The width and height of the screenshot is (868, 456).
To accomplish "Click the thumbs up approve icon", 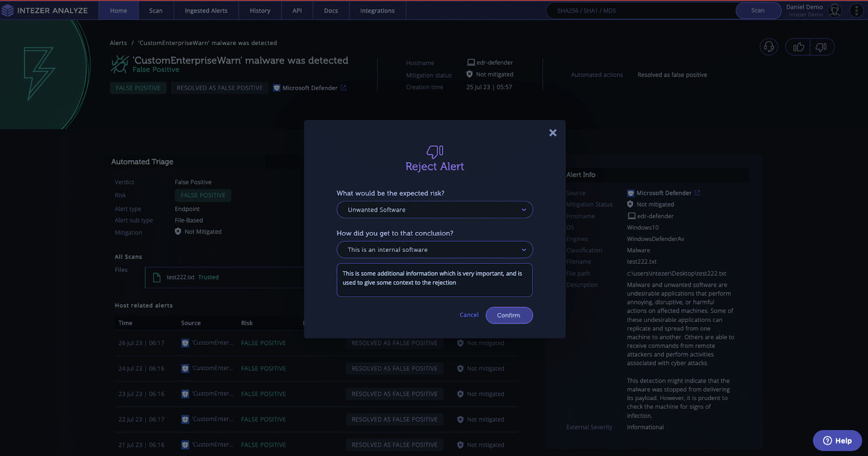I will tap(798, 47).
